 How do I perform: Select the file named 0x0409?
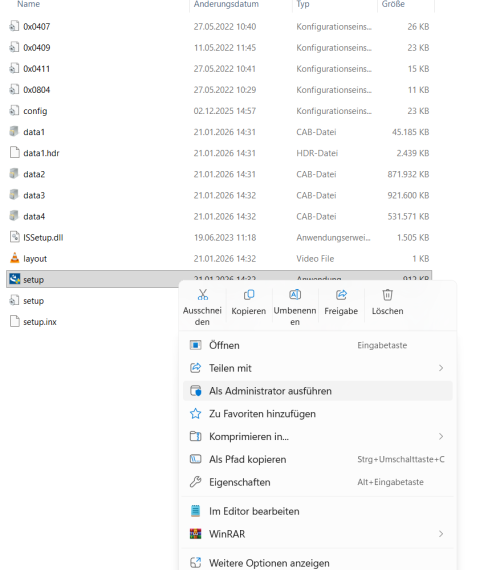[x=37, y=48]
